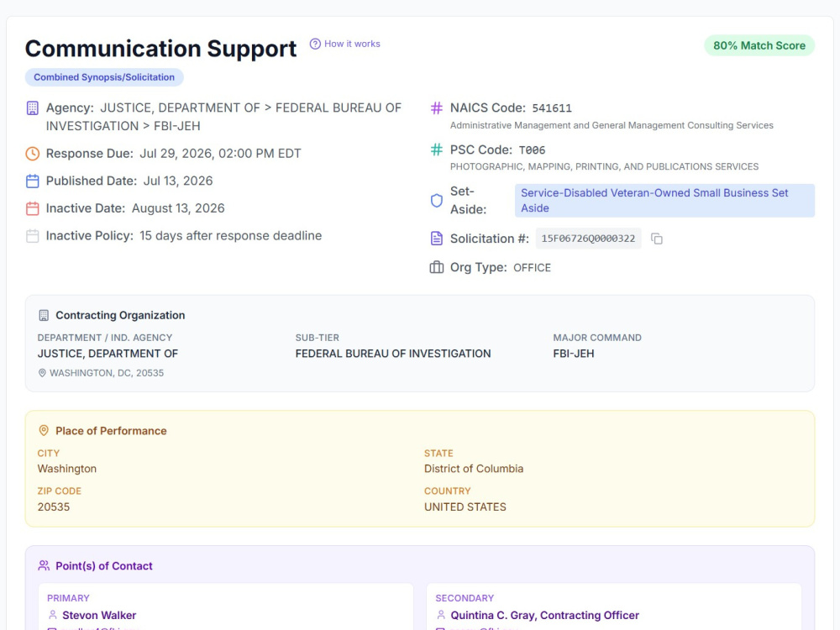Select the Service-Disabled Veteran-Owned Set Aside tag
Viewport: 840px width, 630px height.
tap(664, 201)
